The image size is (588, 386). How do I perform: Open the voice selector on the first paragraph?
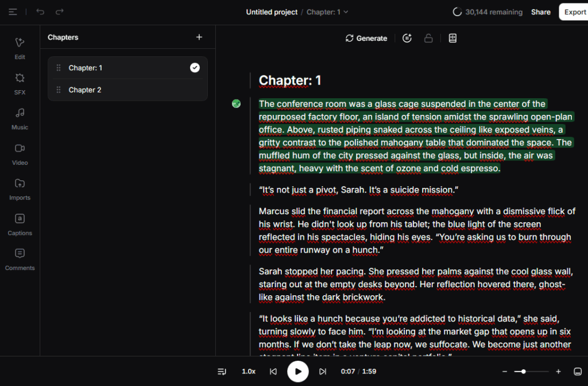[236, 104]
